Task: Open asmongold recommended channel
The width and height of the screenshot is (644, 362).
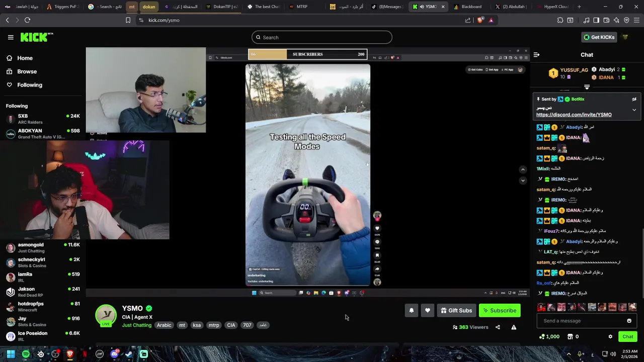Action: [x=43, y=247]
